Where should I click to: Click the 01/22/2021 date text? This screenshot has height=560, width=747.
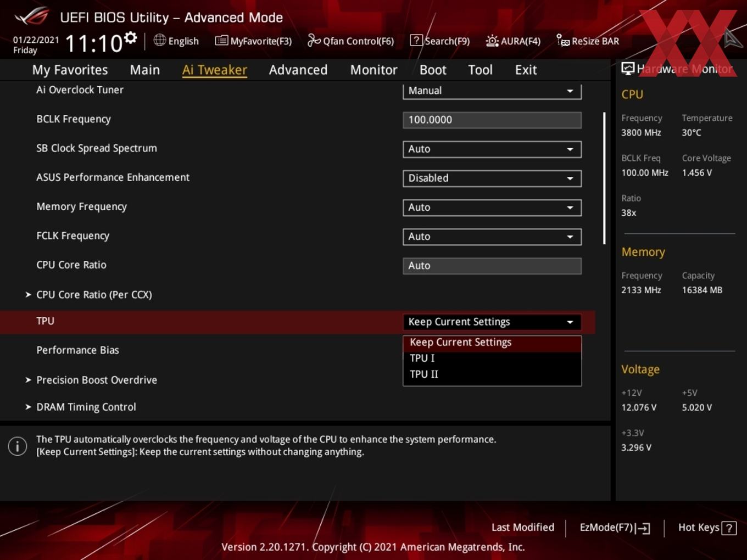(x=36, y=40)
